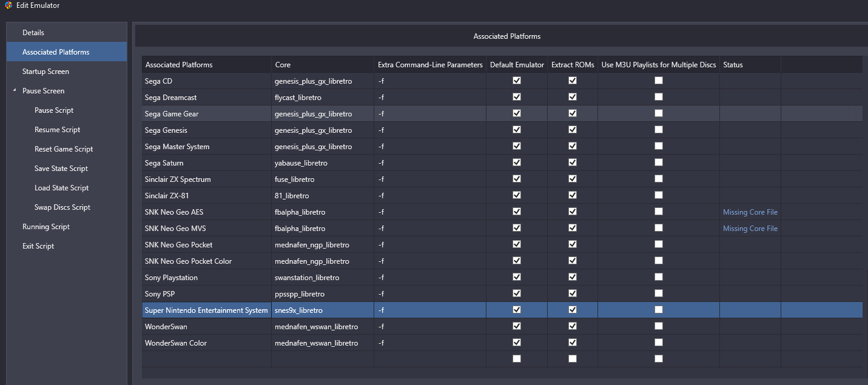Edit -f parameter for Sega Dreamcast
Screen dimensions: 868x385
tap(430, 97)
